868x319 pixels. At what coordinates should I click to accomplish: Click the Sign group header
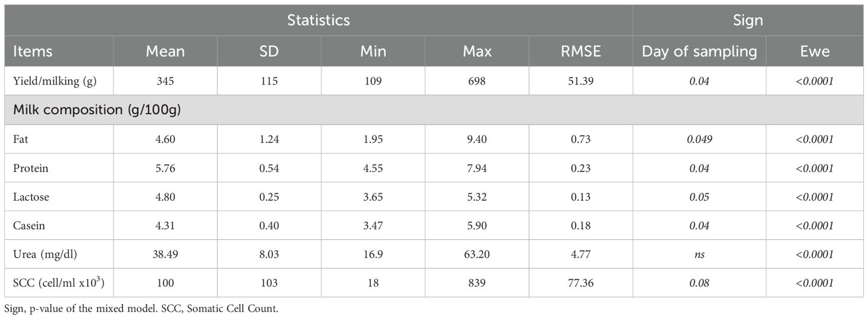coord(748,20)
